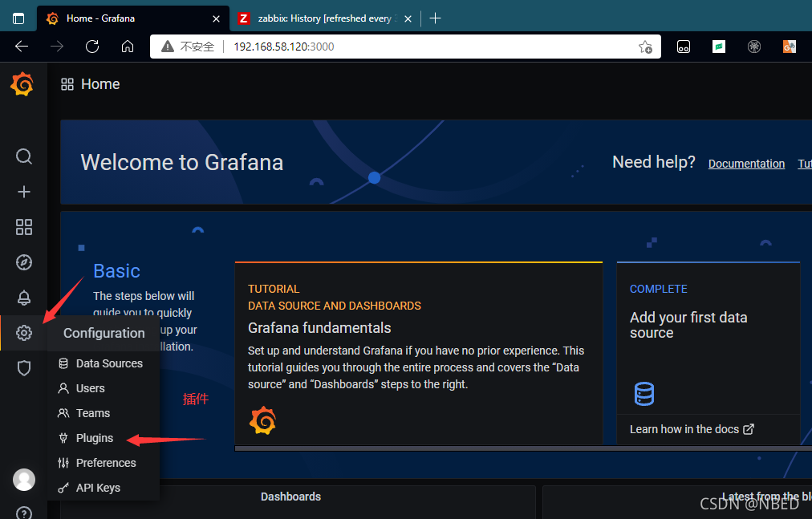Click the Grafana logo in the sidebar

pos(22,84)
